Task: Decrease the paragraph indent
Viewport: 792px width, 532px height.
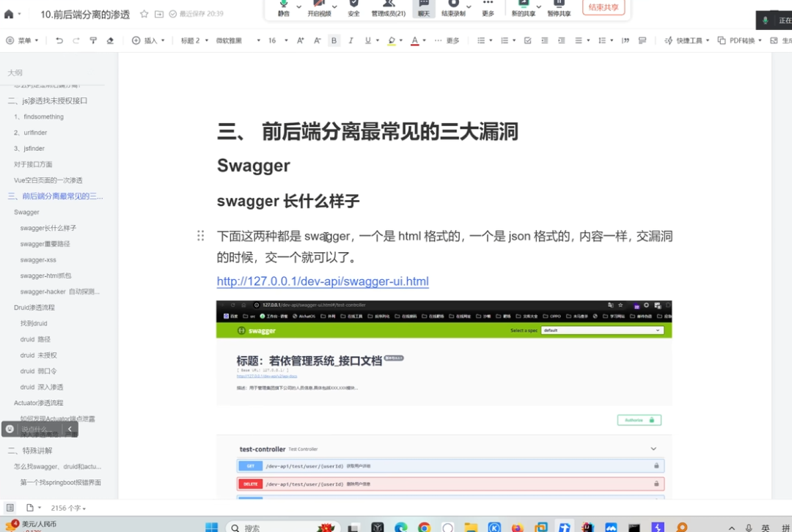Action: (x=544, y=40)
